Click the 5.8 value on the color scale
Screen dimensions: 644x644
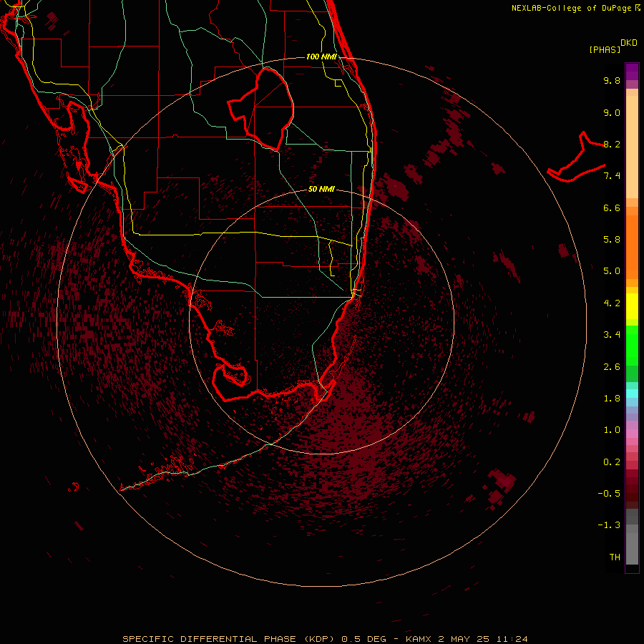(x=612, y=240)
